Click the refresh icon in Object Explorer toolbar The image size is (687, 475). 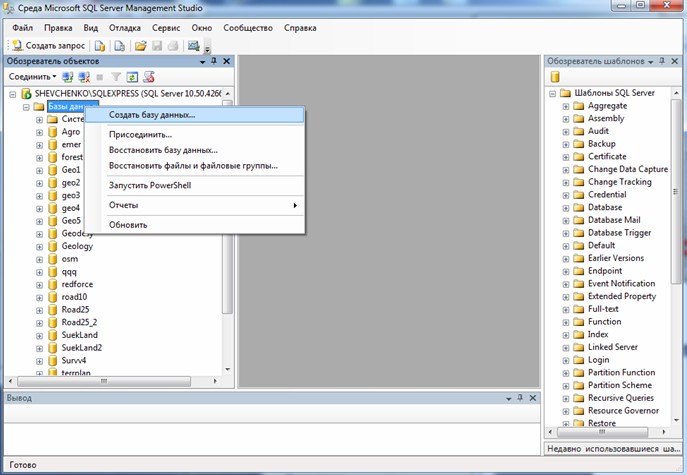tap(131, 77)
